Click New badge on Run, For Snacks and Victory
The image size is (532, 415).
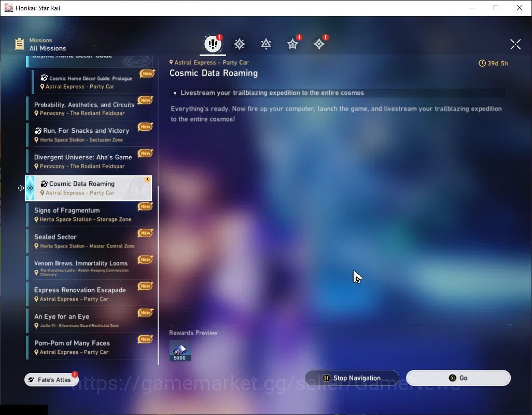point(146,127)
